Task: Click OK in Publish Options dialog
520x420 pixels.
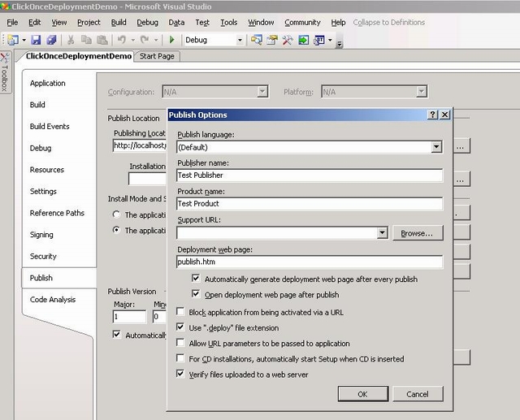Action: click(363, 394)
